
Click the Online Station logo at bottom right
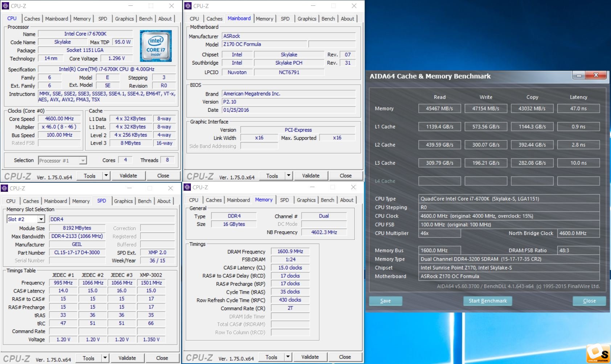[x=598, y=353]
